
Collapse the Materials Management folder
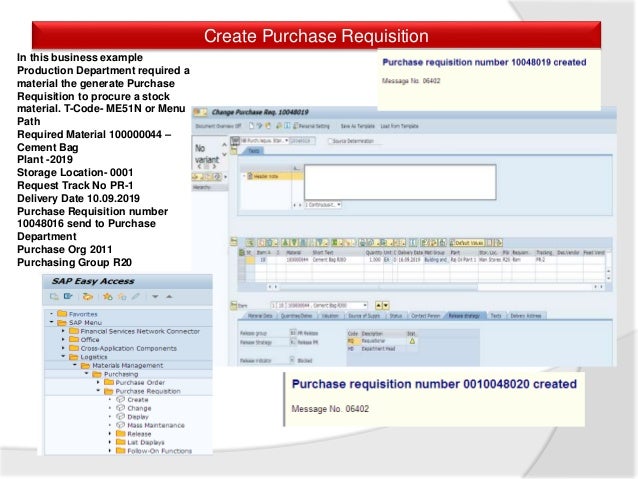[75, 365]
